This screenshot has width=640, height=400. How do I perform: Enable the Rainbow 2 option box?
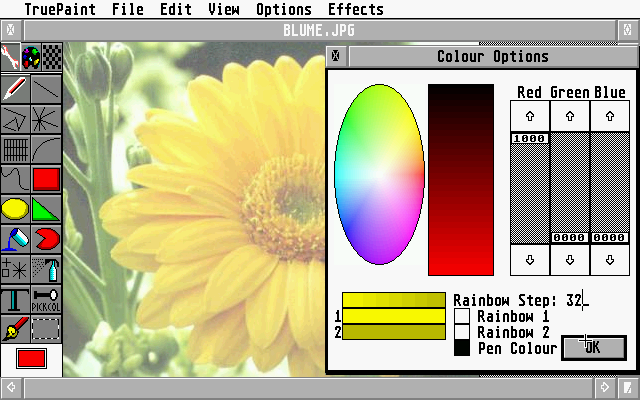coord(462,332)
